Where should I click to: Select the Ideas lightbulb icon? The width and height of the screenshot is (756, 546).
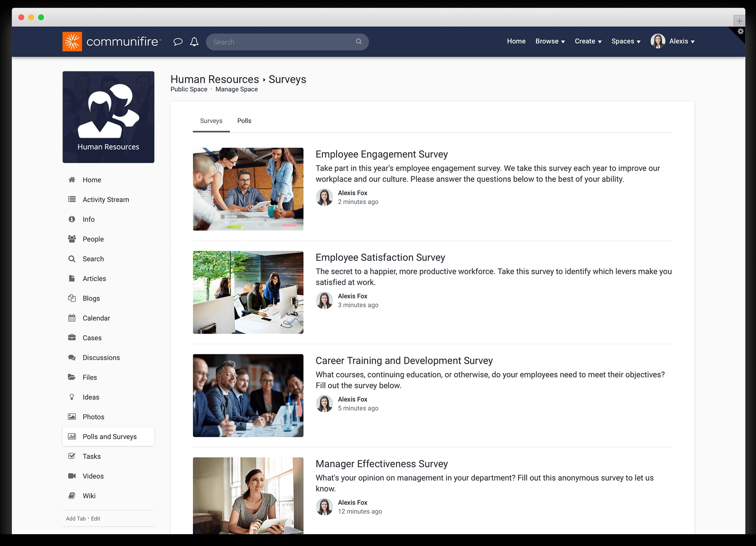72,397
